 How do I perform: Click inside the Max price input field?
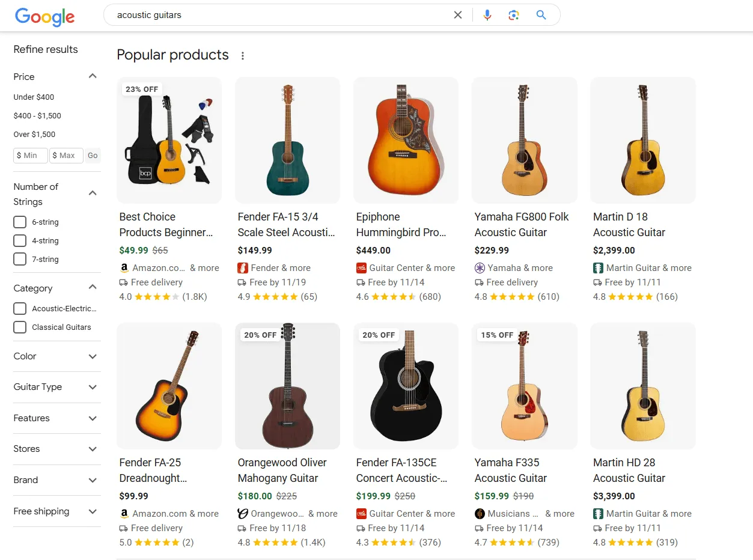pyautogui.click(x=66, y=155)
